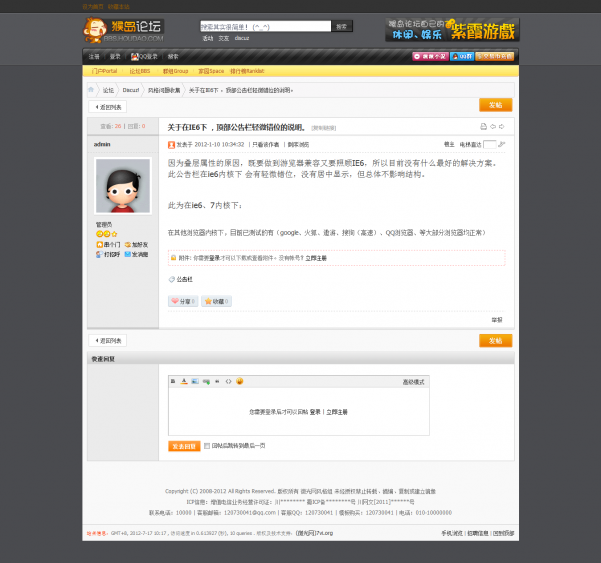Click the orange badge button at nav right
Screen dimensions: 601x563
point(494,56)
